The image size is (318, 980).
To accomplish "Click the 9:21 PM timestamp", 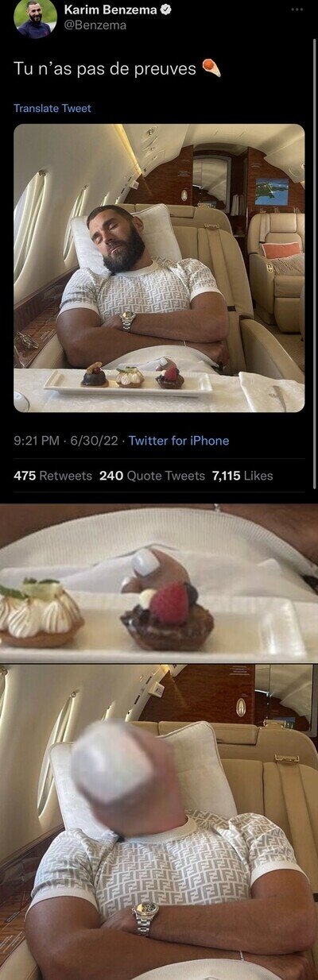I will tap(36, 440).
